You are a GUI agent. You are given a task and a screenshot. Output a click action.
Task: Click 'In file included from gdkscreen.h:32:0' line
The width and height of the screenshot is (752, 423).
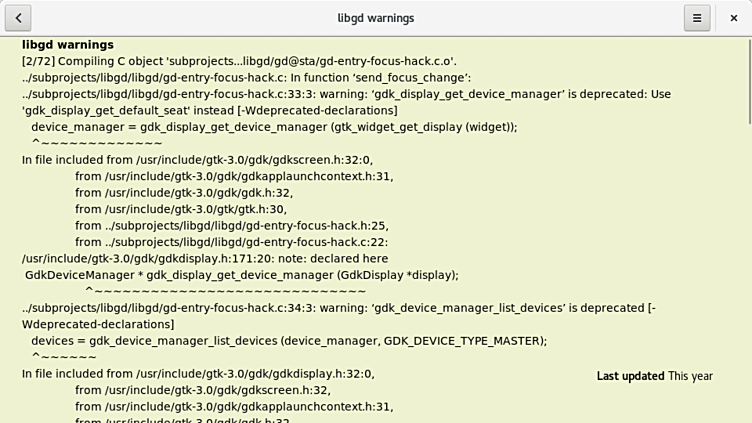[x=197, y=160]
